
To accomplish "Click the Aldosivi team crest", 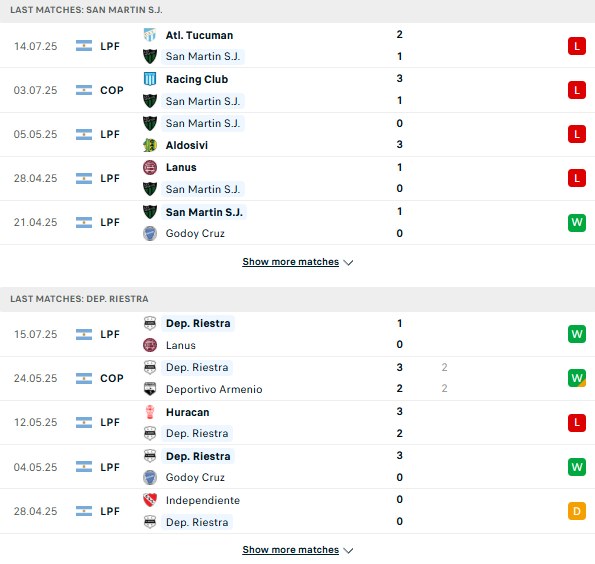I will pos(150,145).
